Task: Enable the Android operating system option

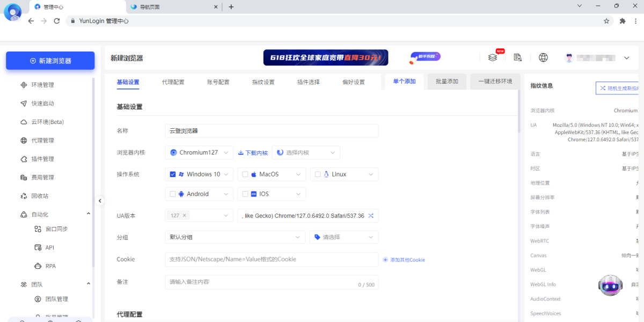Action: [x=173, y=194]
